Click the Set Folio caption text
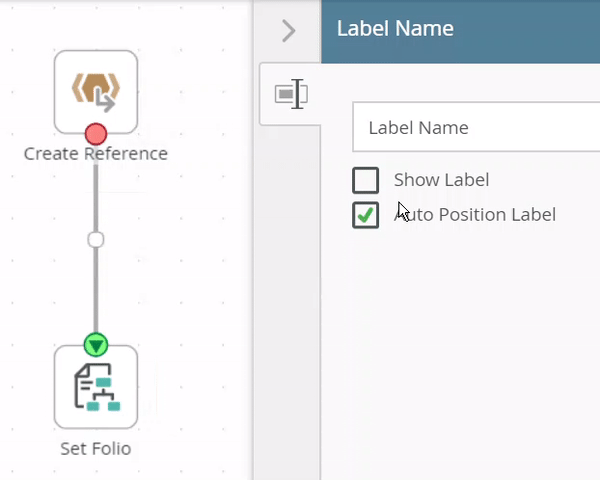600x480 pixels. pos(95,448)
